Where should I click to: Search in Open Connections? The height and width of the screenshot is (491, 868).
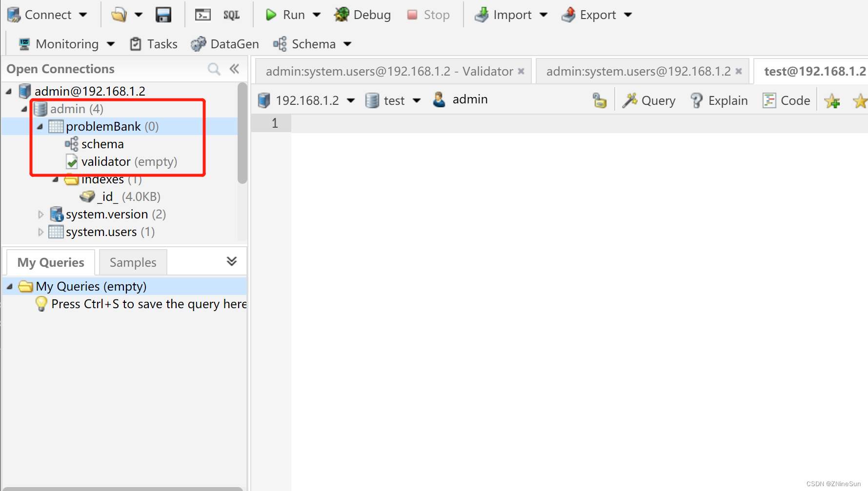click(214, 69)
